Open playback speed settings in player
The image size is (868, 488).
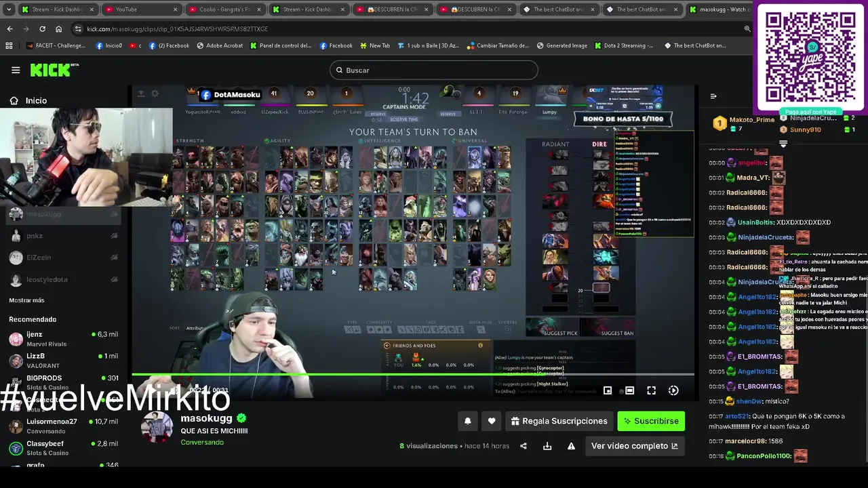click(673, 390)
